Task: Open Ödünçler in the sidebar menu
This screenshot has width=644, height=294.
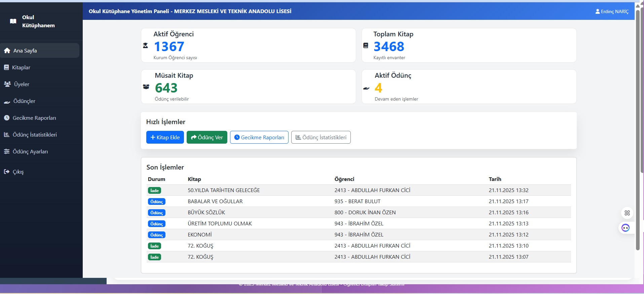Action: [24, 101]
